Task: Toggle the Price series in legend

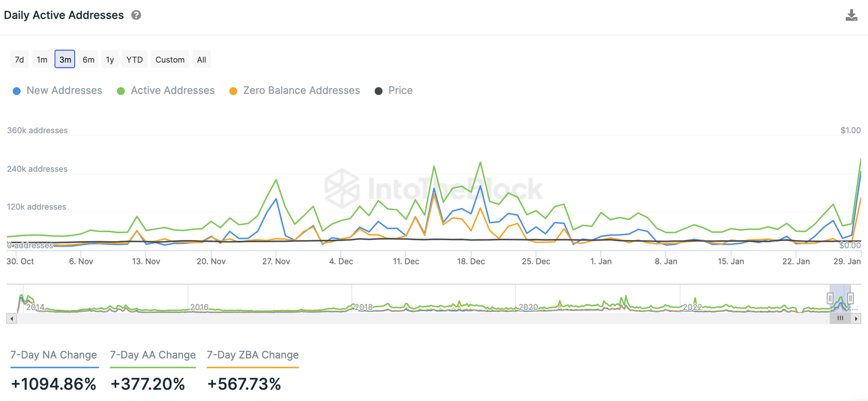Action: coord(394,90)
